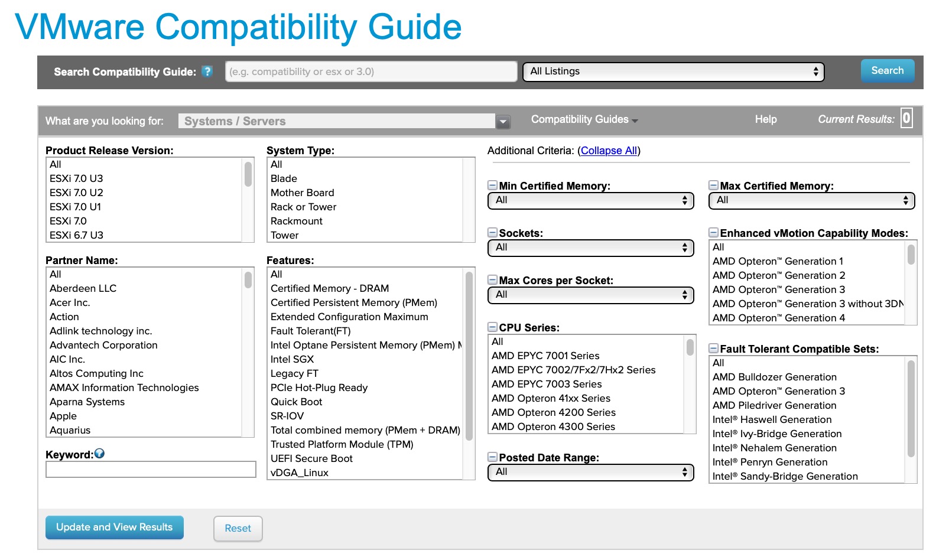Open the Min Certified Memory dropdown
The height and width of the screenshot is (560, 936).
(591, 201)
